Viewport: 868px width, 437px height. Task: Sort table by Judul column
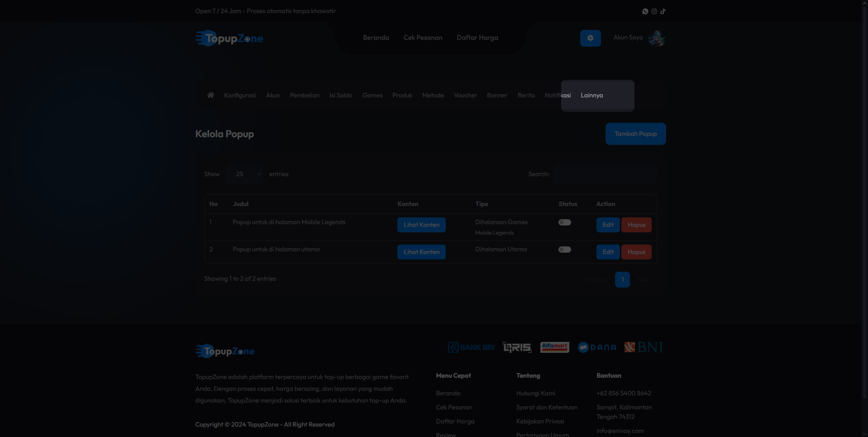(241, 204)
